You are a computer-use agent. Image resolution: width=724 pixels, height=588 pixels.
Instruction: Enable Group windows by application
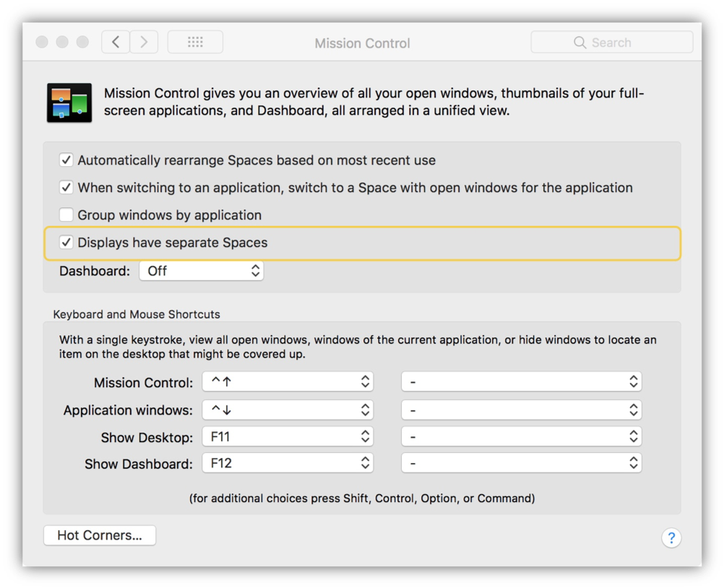66,215
